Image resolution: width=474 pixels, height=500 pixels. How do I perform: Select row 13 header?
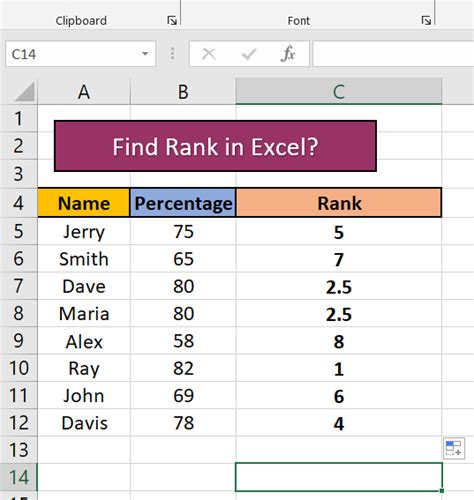19,450
